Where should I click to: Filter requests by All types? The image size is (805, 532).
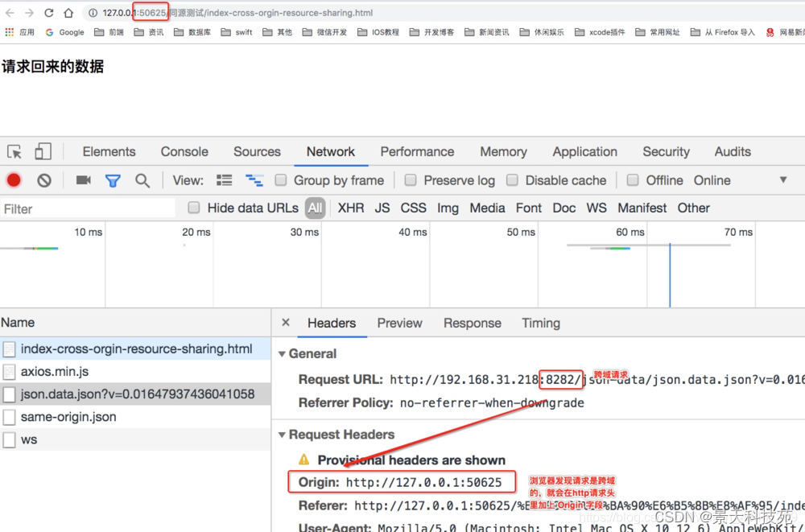(x=316, y=208)
